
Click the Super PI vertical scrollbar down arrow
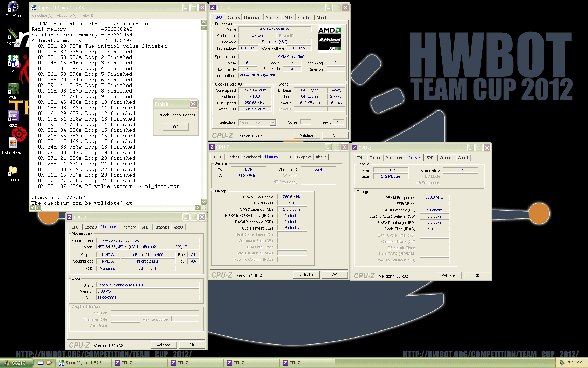pos(204,202)
